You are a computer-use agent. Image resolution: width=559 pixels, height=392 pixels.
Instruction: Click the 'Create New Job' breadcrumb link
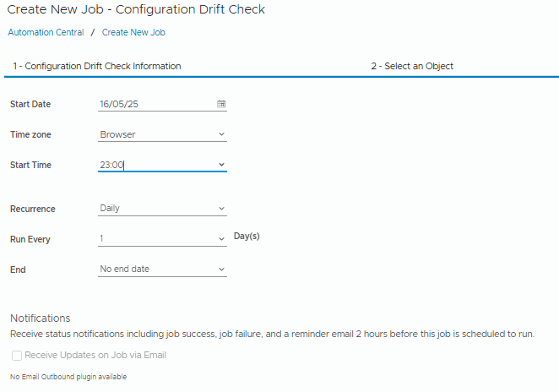tap(133, 32)
